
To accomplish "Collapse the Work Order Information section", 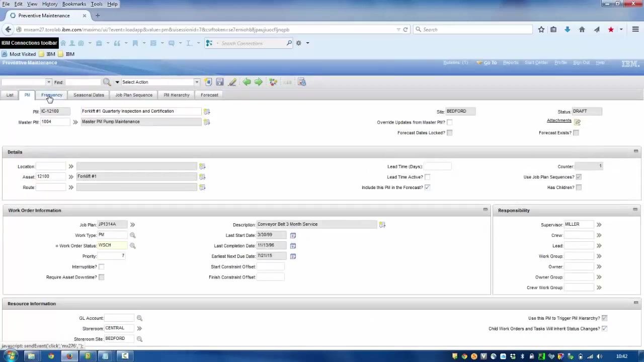I will pyautogui.click(x=486, y=210).
